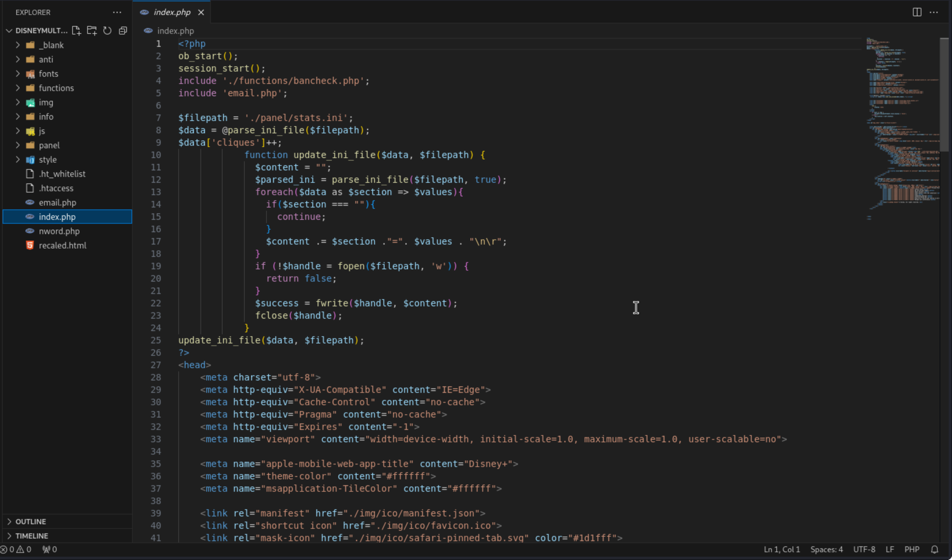
Task: Click the New File icon in Explorer
Action: 76,31
